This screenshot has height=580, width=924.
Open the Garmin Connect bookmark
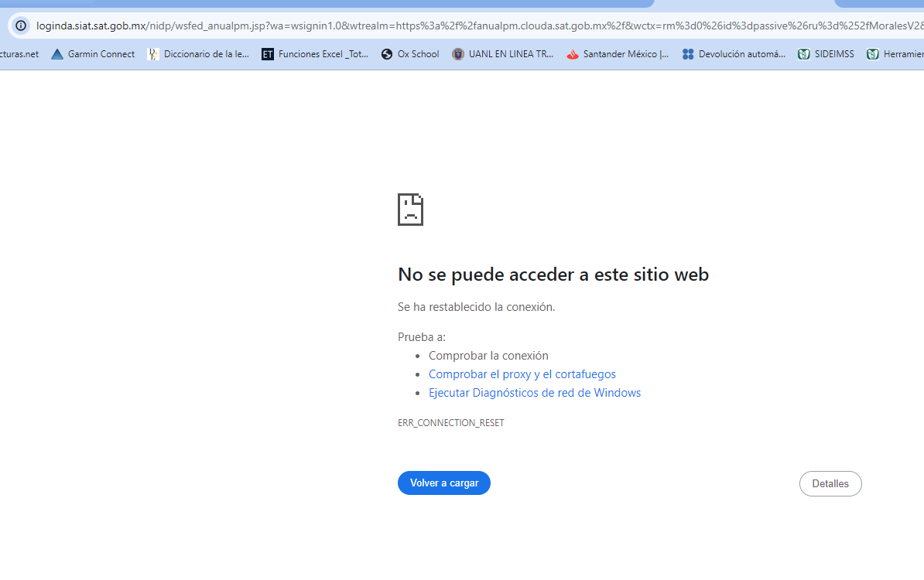pos(93,54)
